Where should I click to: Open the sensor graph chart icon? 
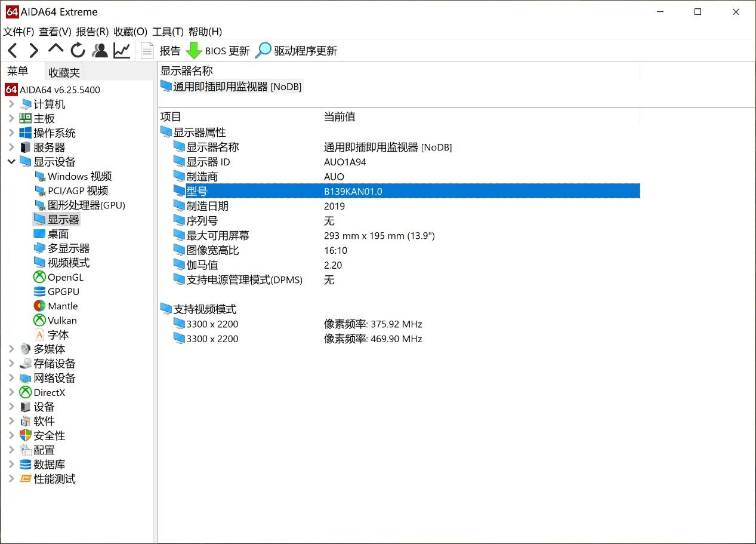click(122, 51)
